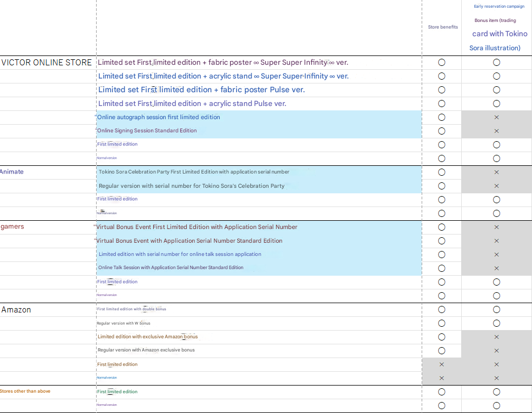Screen dimensions: 532x413
Task: Click the X mark in Online autograph session row
Action: click(496, 118)
